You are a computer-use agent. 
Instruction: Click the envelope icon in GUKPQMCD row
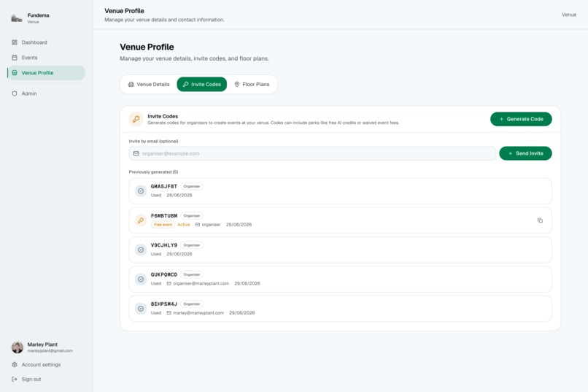point(169,283)
